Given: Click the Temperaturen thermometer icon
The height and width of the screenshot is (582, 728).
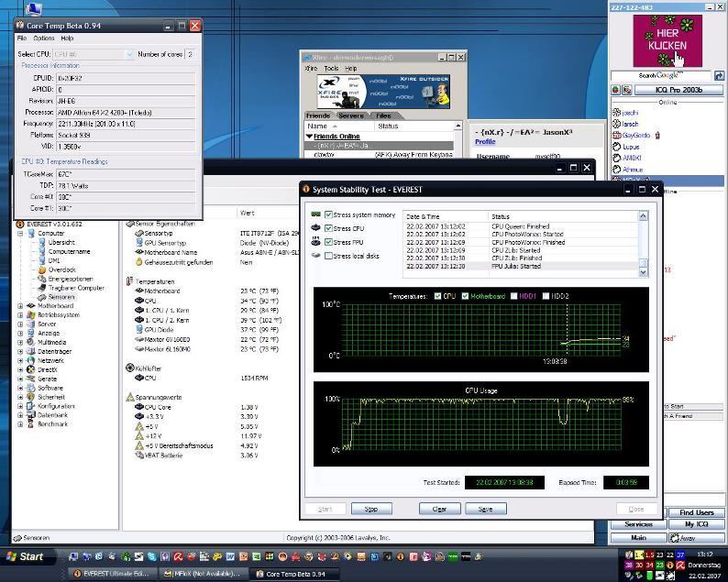Looking at the screenshot, I should tap(129, 281).
